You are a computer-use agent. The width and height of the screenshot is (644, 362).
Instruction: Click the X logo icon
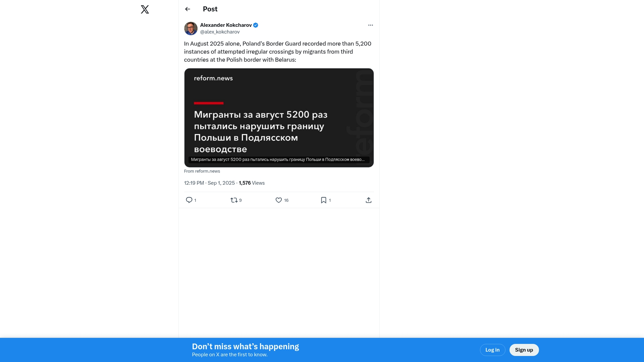[145, 9]
